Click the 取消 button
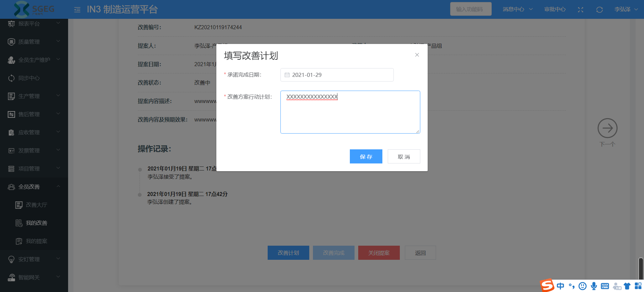Image resolution: width=644 pixels, height=292 pixels. 404,156
